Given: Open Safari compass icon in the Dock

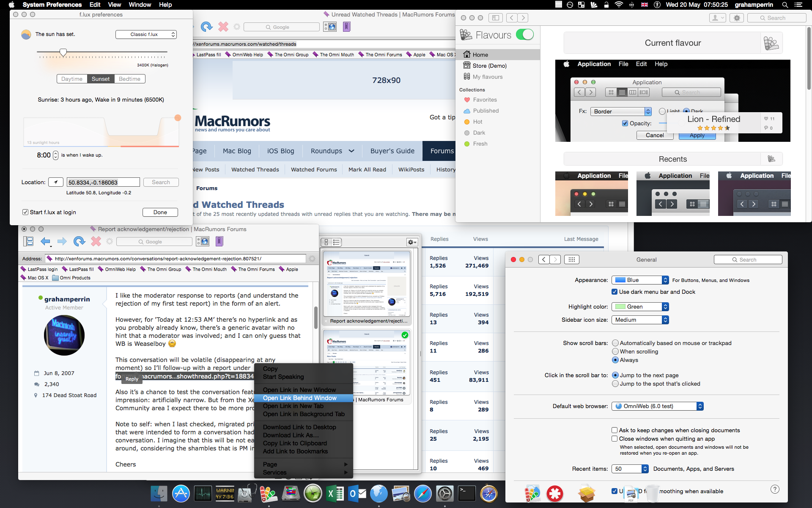Looking at the screenshot, I should pyautogui.click(x=423, y=494).
